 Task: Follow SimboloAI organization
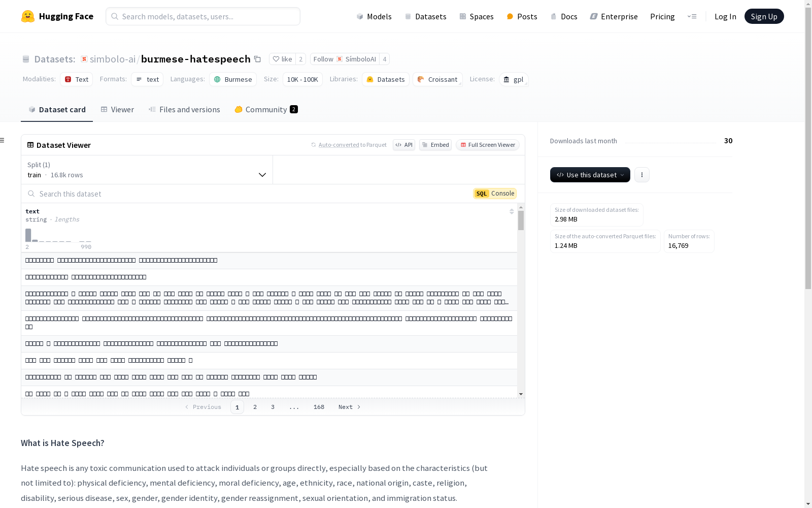pyautogui.click(x=345, y=59)
